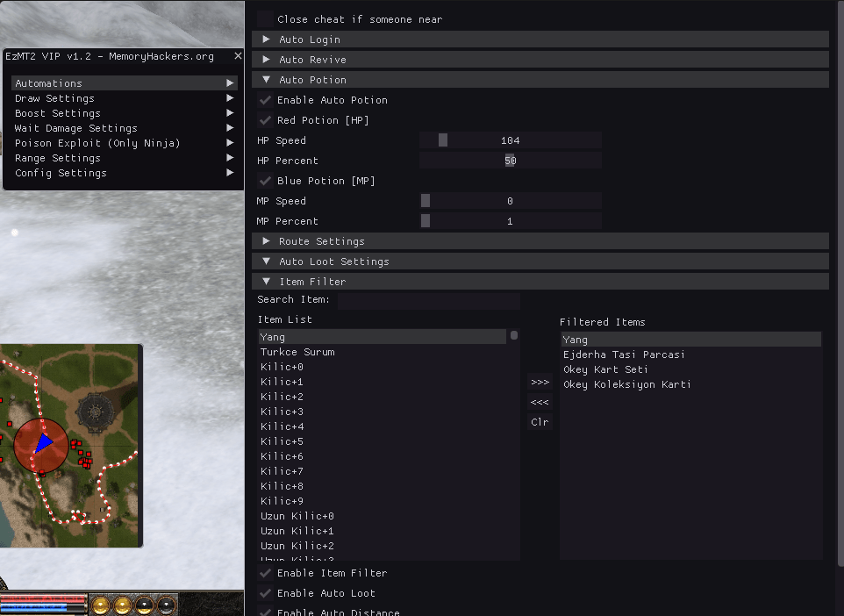
Task: Toggle Blue Potion [MP] checkbox
Action: point(265,181)
